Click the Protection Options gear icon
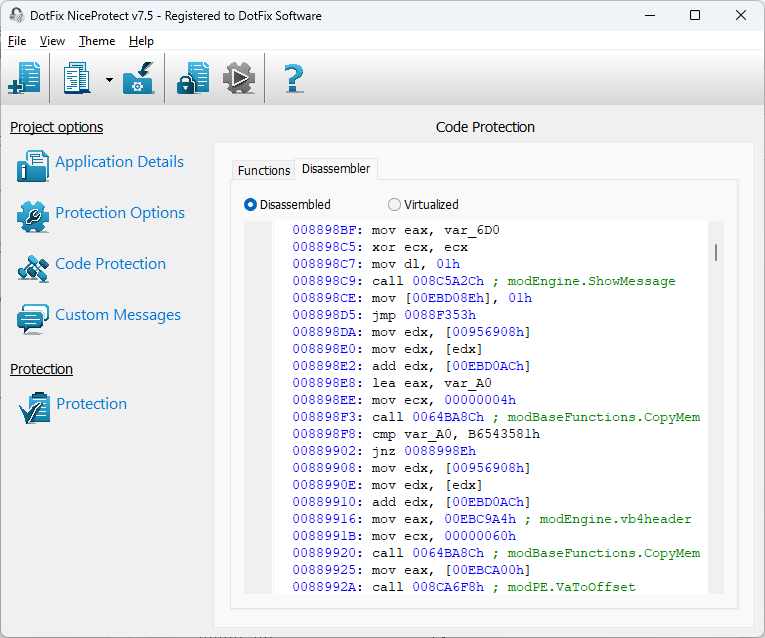This screenshot has width=765, height=638. [33, 217]
